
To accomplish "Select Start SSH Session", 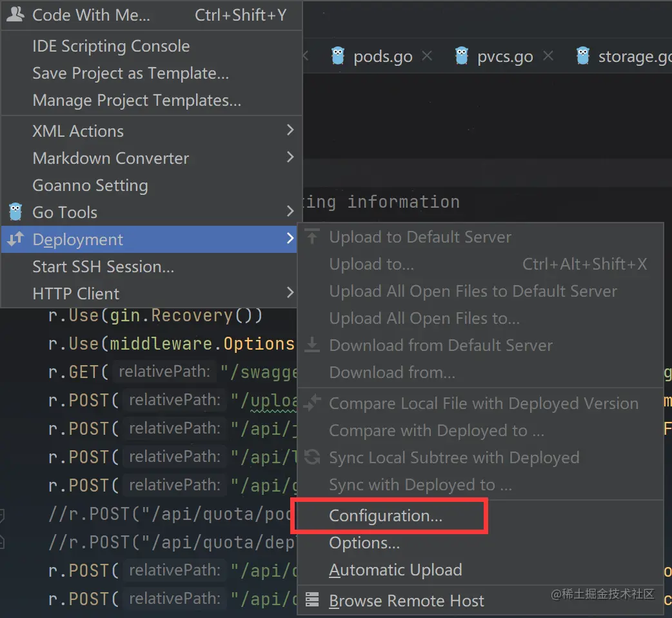I will pos(149,266).
